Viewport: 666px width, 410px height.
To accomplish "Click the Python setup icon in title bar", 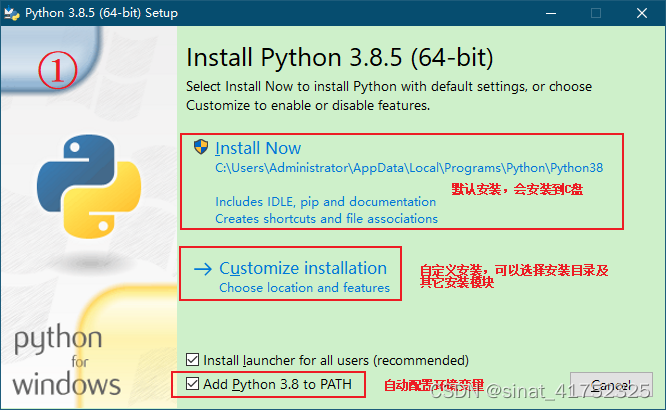I will (11, 13).
